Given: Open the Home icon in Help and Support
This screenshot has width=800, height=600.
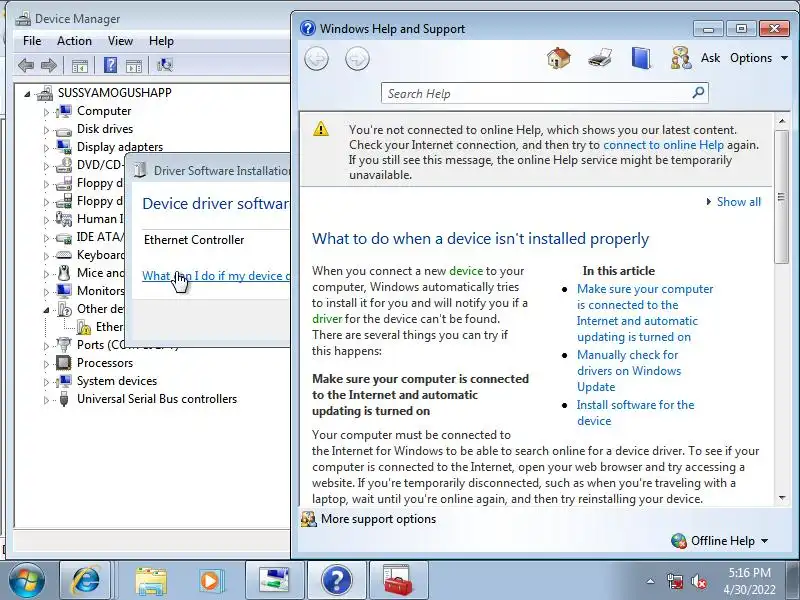Looking at the screenshot, I should click(x=559, y=58).
